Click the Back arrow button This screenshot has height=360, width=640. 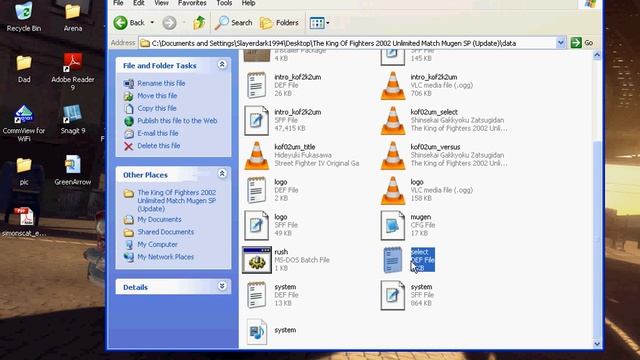coord(120,23)
